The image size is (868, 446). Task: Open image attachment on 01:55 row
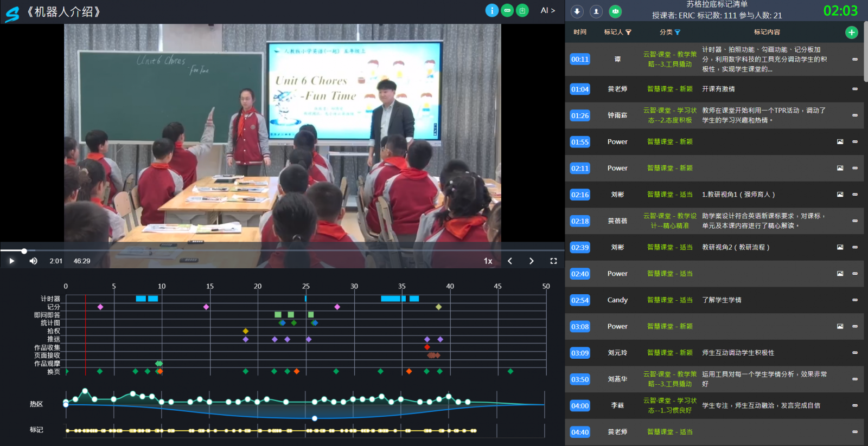coord(840,142)
